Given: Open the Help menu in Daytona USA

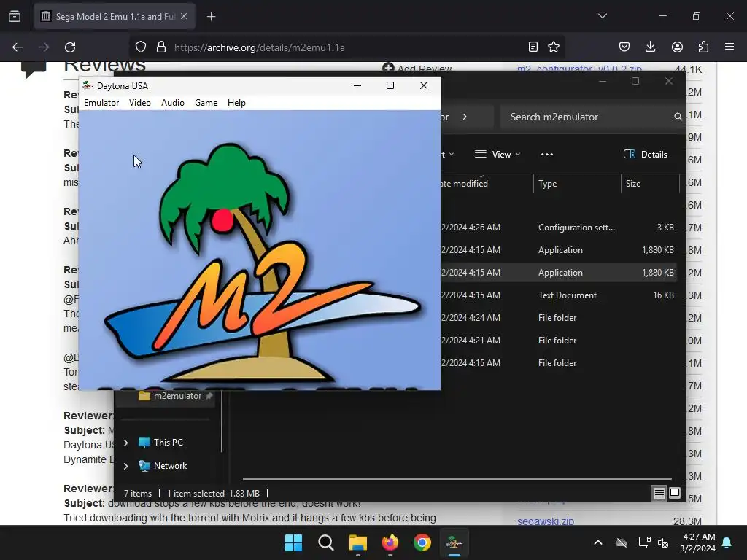Looking at the screenshot, I should pyautogui.click(x=236, y=102).
